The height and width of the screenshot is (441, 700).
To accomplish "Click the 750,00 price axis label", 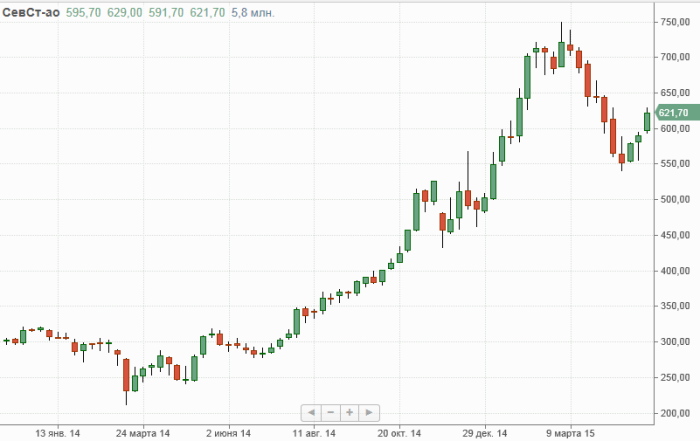I will click(x=675, y=22).
